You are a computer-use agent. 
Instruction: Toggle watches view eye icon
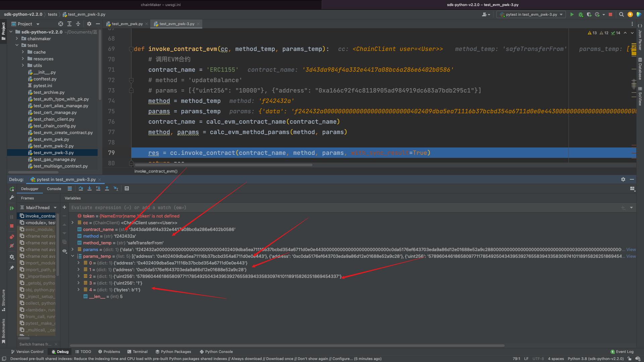(x=64, y=251)
